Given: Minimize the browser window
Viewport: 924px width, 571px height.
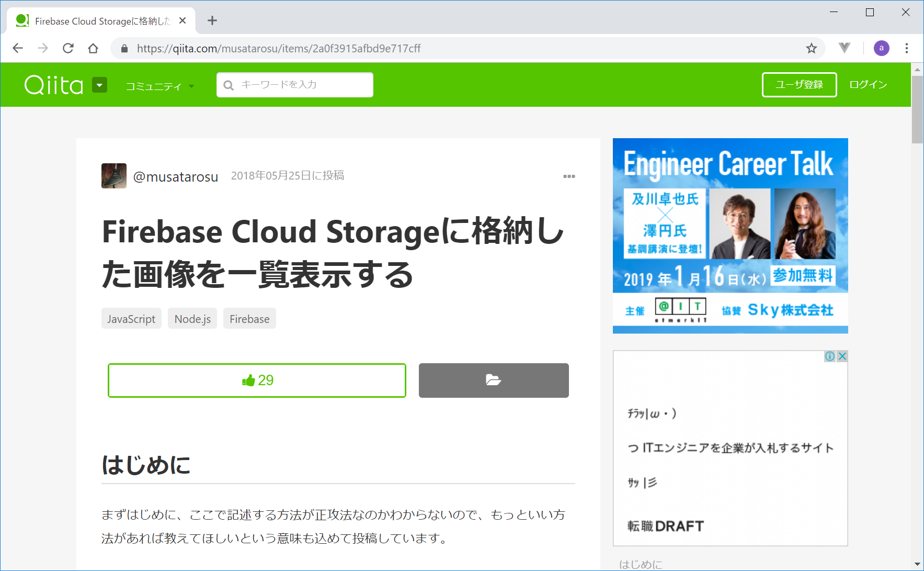Looking at the screenshot, I should [834, 12].
